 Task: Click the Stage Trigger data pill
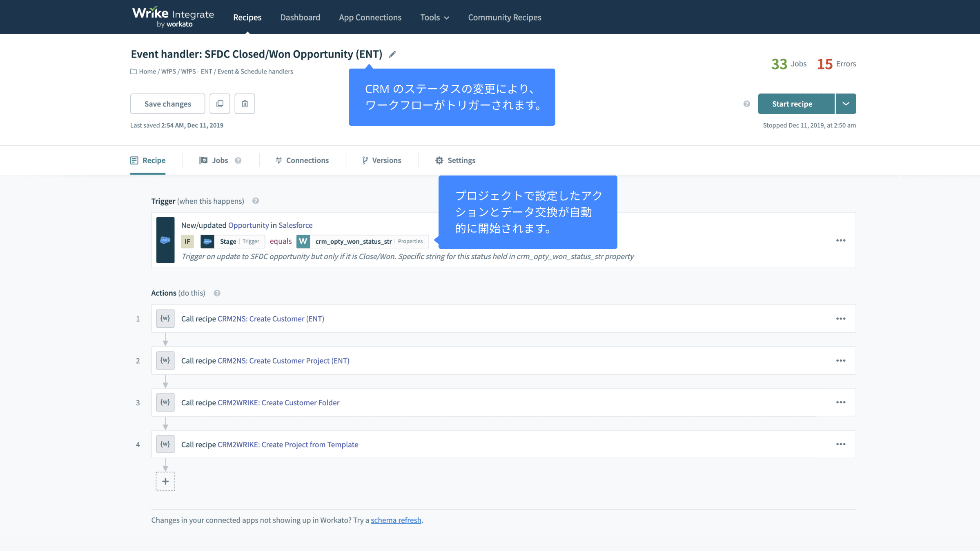(x=233, y=241)
